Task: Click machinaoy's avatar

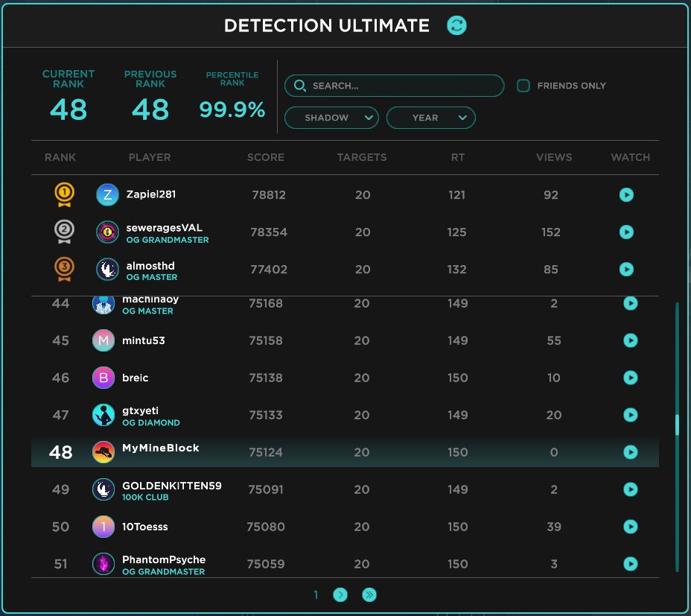Action: [104, 304]
